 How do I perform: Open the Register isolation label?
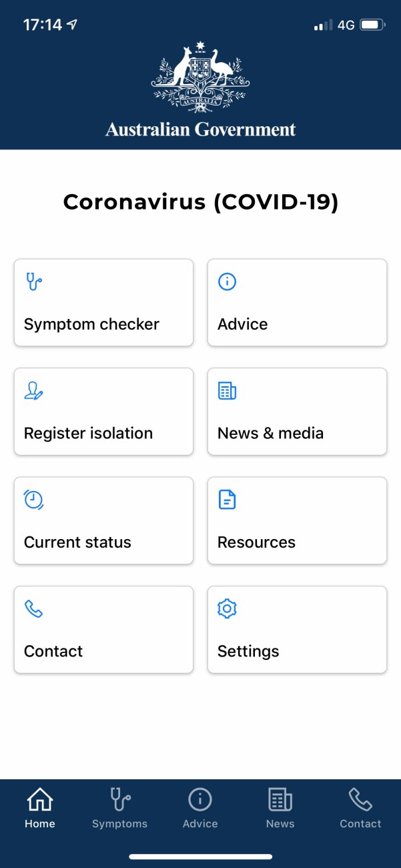pos(88,433)
